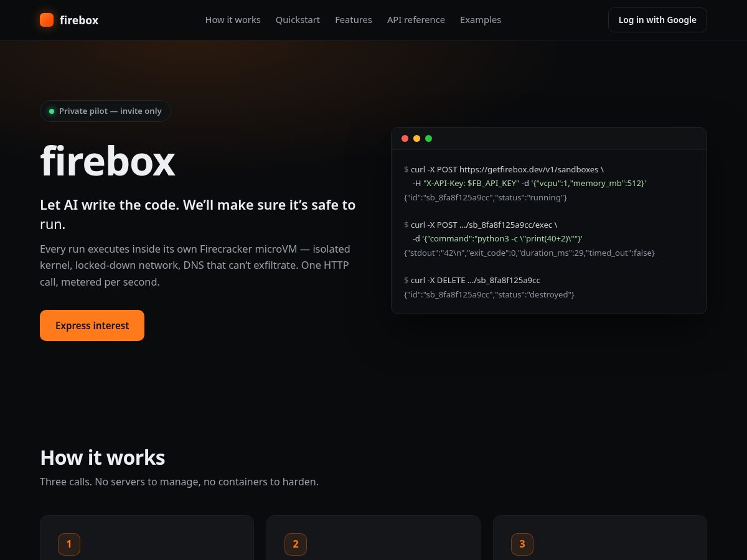Open API reference from the top navigation

point(416,20)
